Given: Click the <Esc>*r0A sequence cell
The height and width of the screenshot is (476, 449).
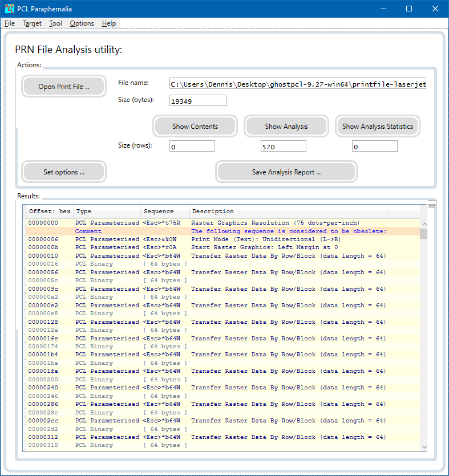Looking at the screenshot, I should point(160,247).
